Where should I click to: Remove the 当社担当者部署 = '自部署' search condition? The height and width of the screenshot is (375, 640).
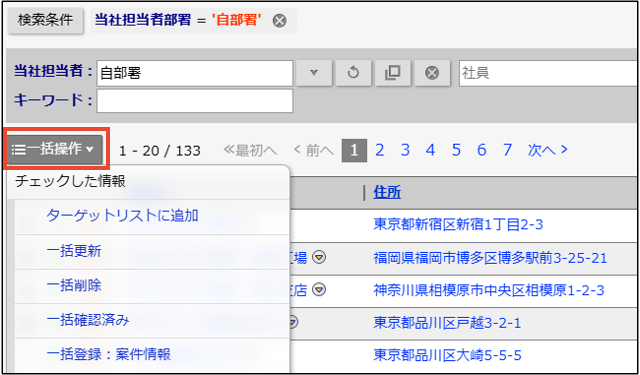(280, 20)
